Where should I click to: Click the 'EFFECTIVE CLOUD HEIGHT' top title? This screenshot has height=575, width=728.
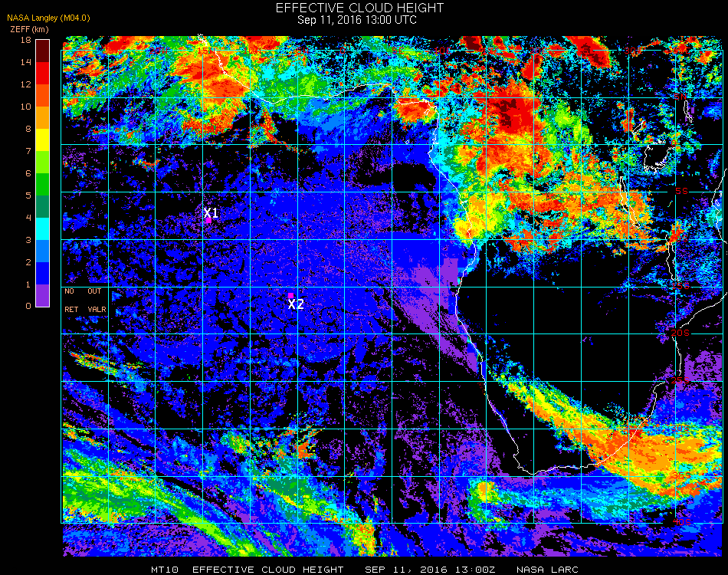pyautogui.click(x=359, y=8)
